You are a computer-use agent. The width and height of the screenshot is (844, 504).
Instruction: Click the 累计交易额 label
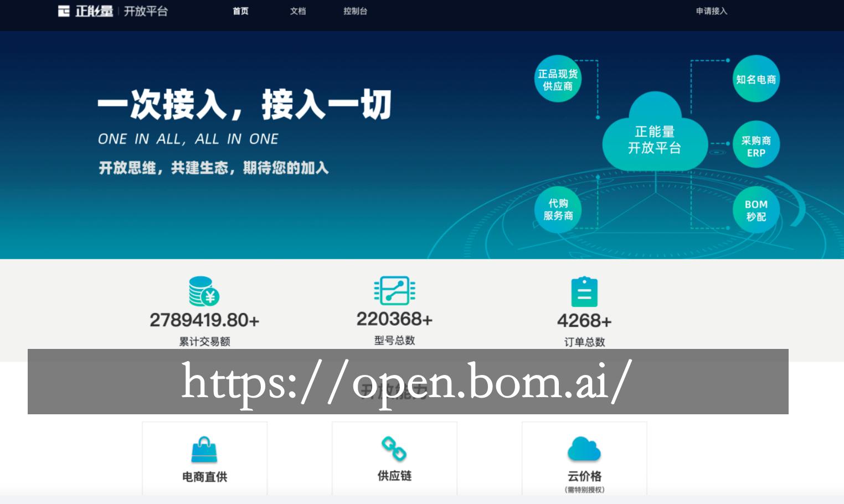(x=204, y=341)
